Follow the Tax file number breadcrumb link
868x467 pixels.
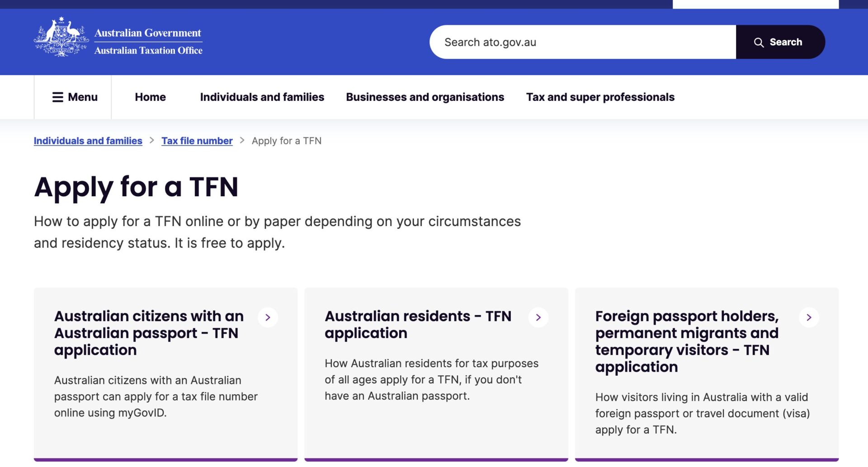tap(197, 141)
